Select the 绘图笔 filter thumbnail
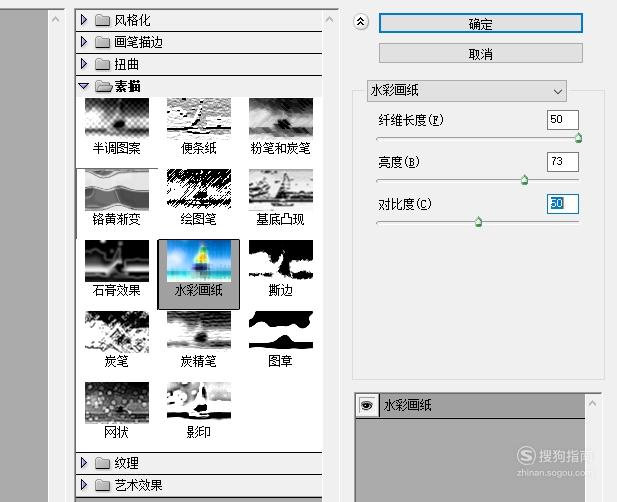The image size is (617, 502). click(199, 189)
